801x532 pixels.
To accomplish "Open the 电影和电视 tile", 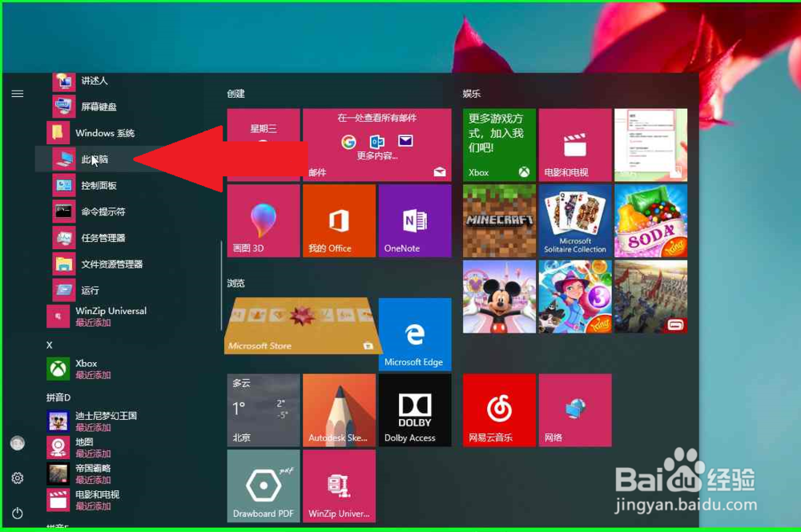I will point(574,145).
